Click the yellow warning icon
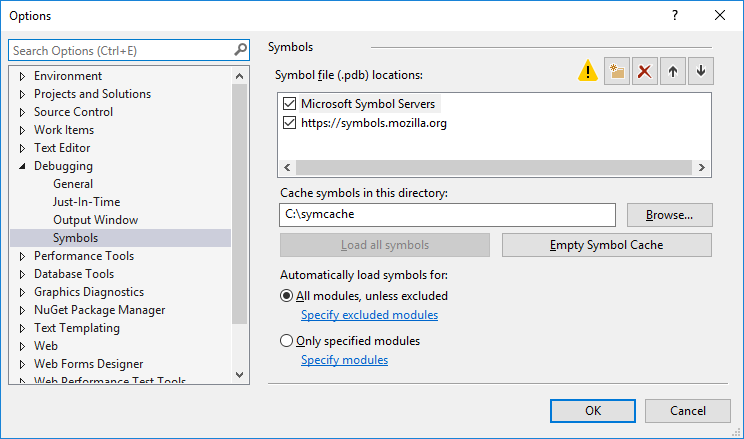This screenshot has height=439, width=744. [x=588, y=72]
